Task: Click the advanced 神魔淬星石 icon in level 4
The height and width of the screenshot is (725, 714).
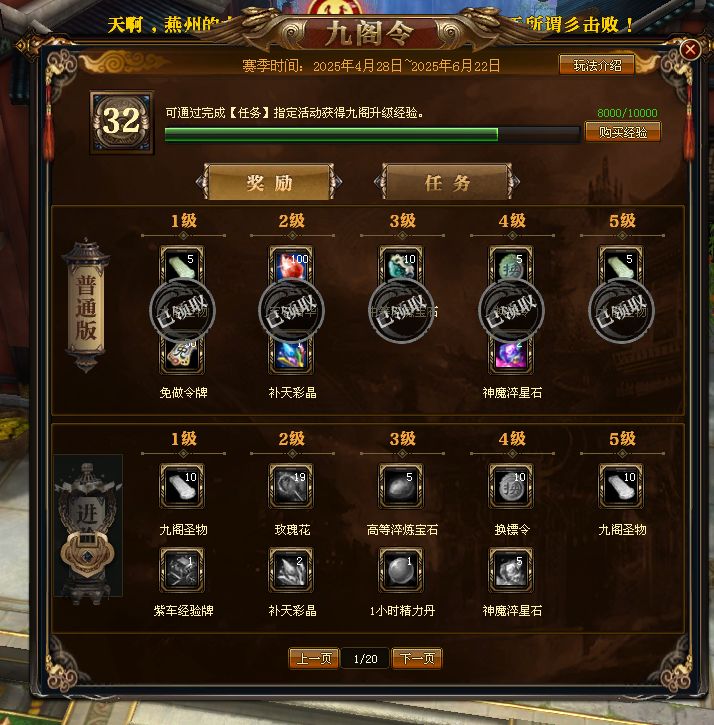Action: (511, 570)
